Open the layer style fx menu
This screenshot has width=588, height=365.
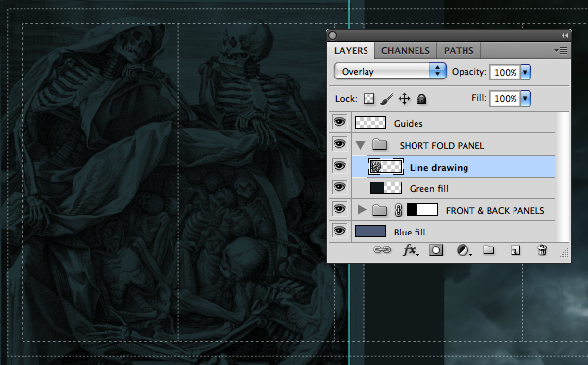tap(411, 250)
